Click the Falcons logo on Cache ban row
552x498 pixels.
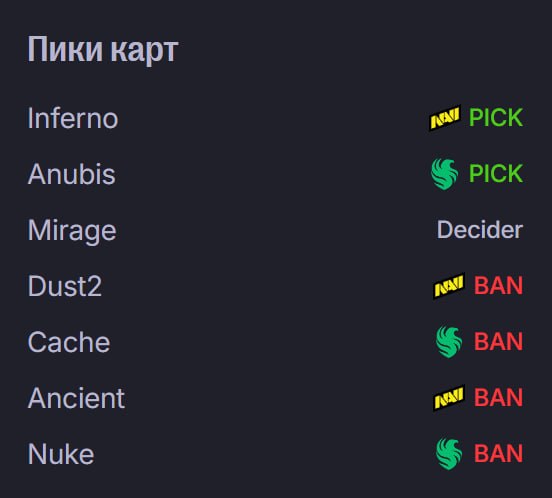tap(449, 341)
